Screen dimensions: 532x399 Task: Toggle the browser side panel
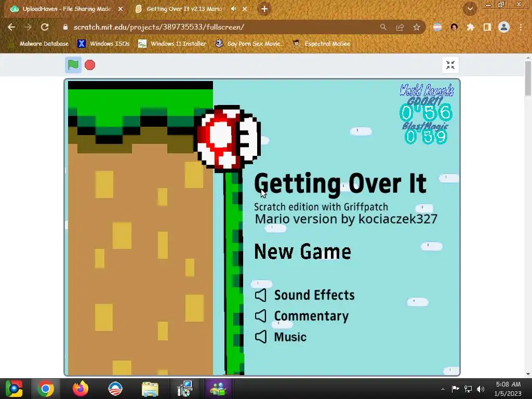pos(487,27)
